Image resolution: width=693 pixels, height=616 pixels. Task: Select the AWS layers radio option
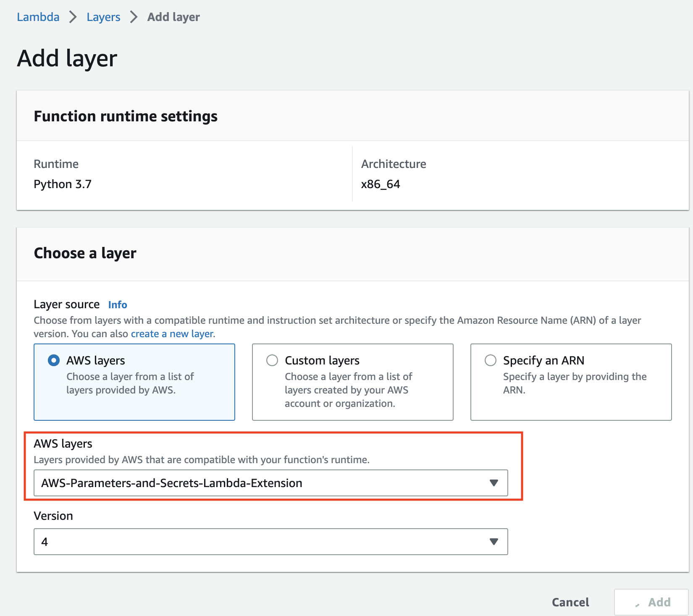pyautogui.click(x=54, y=360)
